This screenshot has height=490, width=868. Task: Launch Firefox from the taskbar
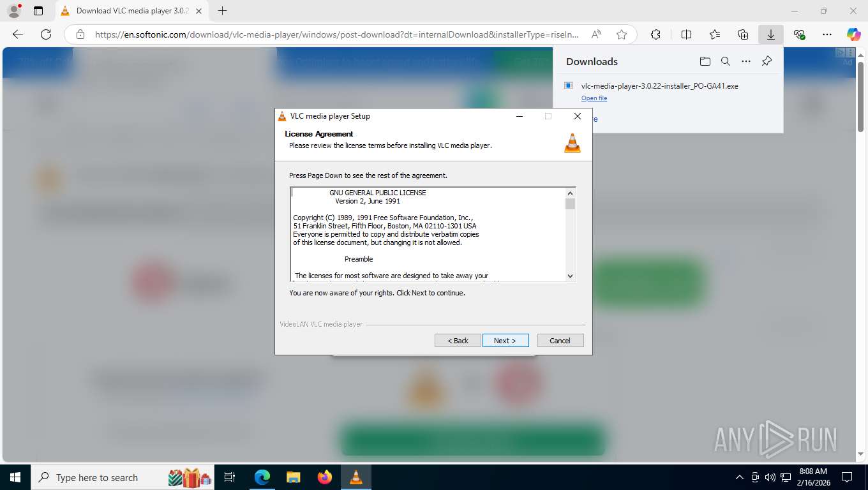325,477
